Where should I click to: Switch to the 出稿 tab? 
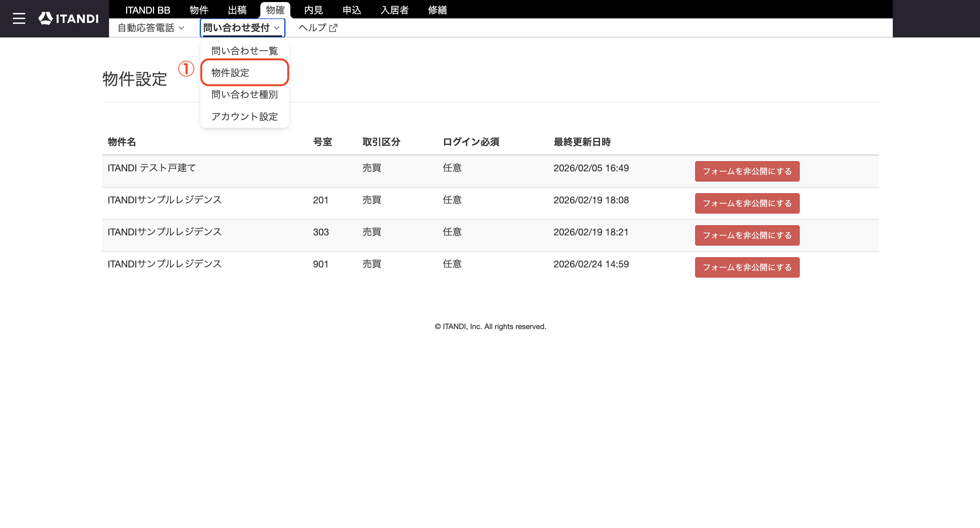(x=237, y=10)
